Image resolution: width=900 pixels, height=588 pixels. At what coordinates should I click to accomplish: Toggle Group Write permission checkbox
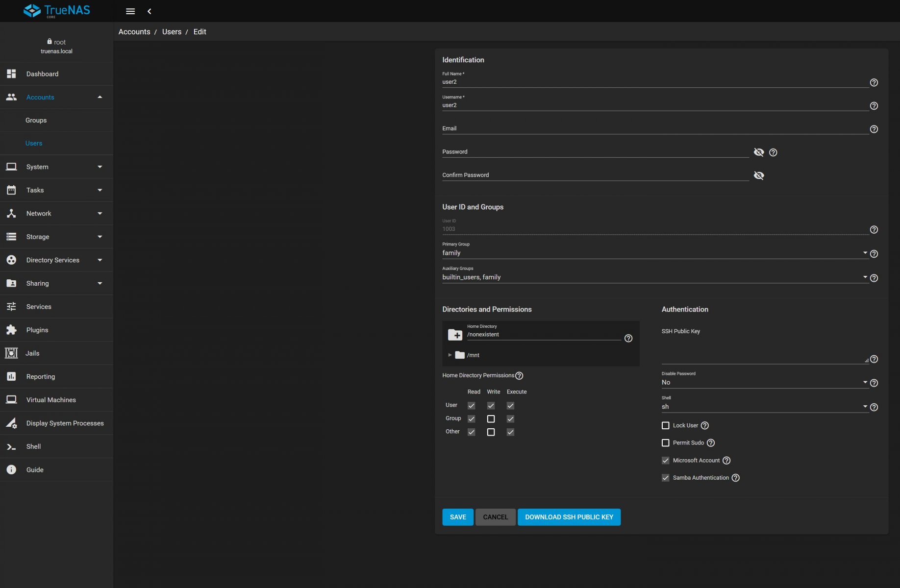491,419
